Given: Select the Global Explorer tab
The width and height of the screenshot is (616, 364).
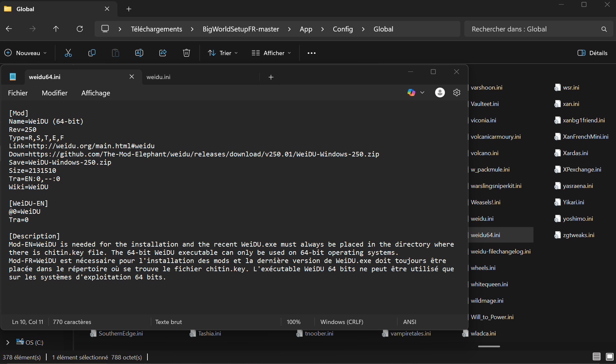Looking at the screenshot, I should point(58,9).
